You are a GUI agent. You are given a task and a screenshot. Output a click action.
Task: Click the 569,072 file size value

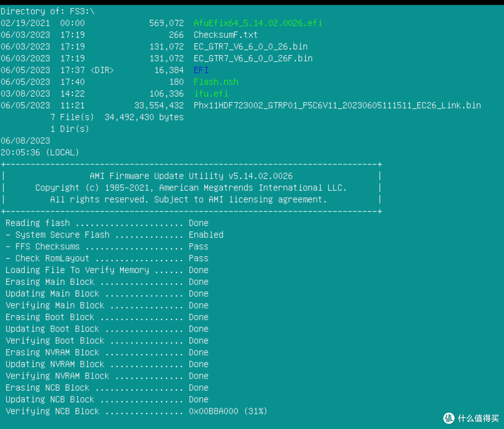166,23
